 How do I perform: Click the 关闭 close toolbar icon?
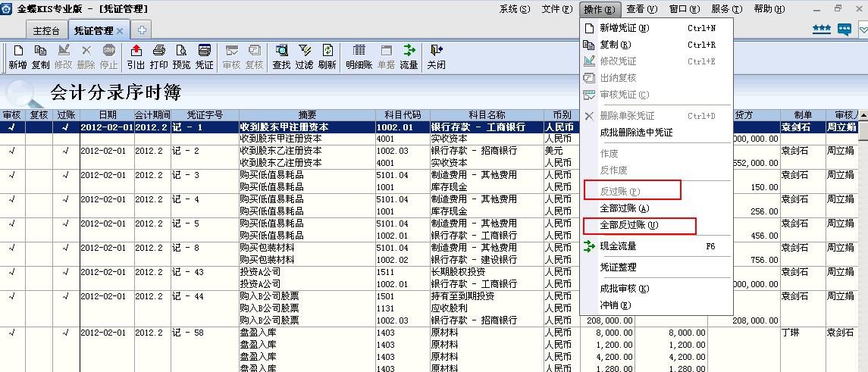(436, 57)
